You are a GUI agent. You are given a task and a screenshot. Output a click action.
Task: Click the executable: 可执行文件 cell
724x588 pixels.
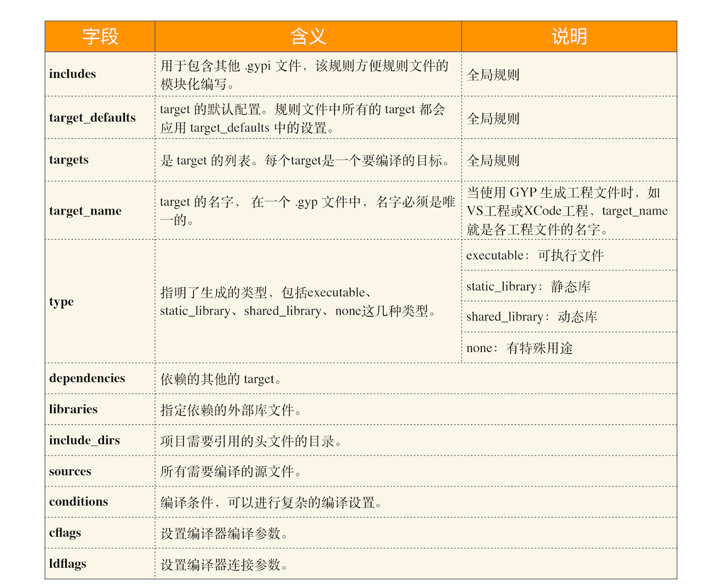[x=535, y=256]
